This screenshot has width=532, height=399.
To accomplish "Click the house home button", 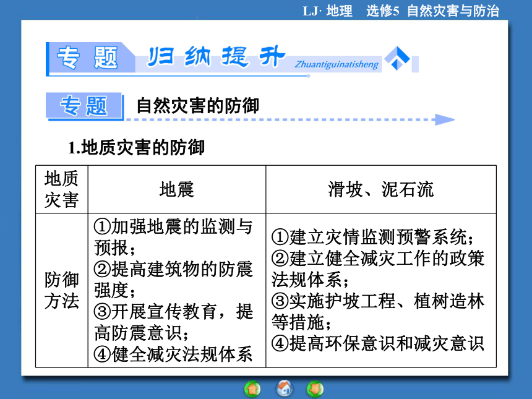I will 285,388.
